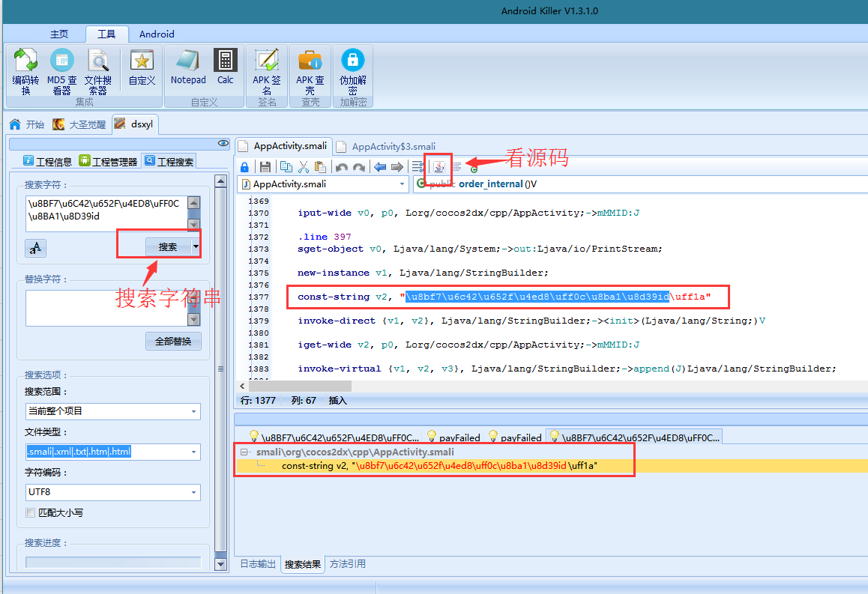Image resolution: width=868 pixels, height=594 pixels.
Task: Click the editor scroll-left arrow
Action: point(242,386)
